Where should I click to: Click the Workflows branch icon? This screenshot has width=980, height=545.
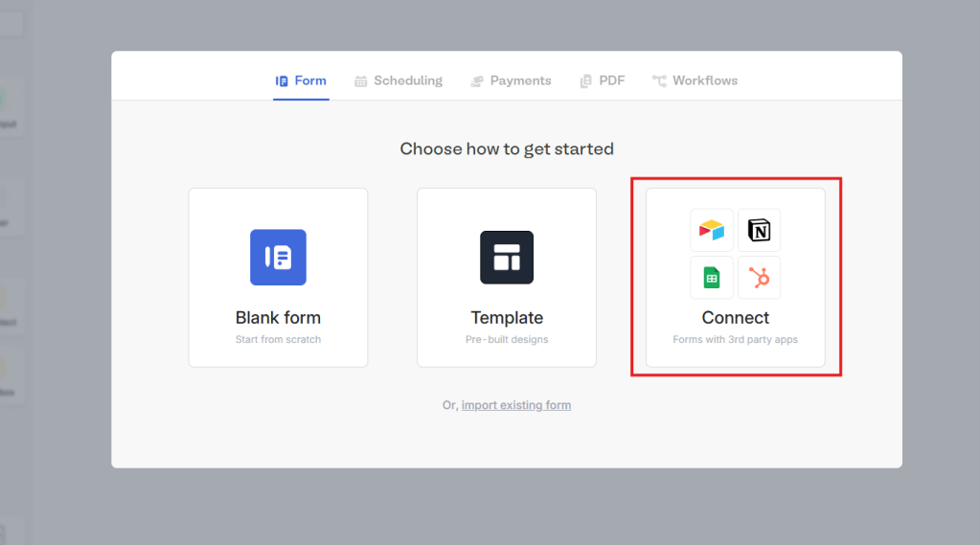point(659,81)
